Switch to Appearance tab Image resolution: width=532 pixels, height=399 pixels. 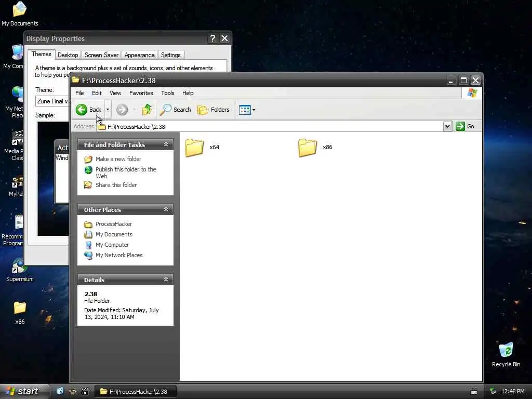pos(139,55)
